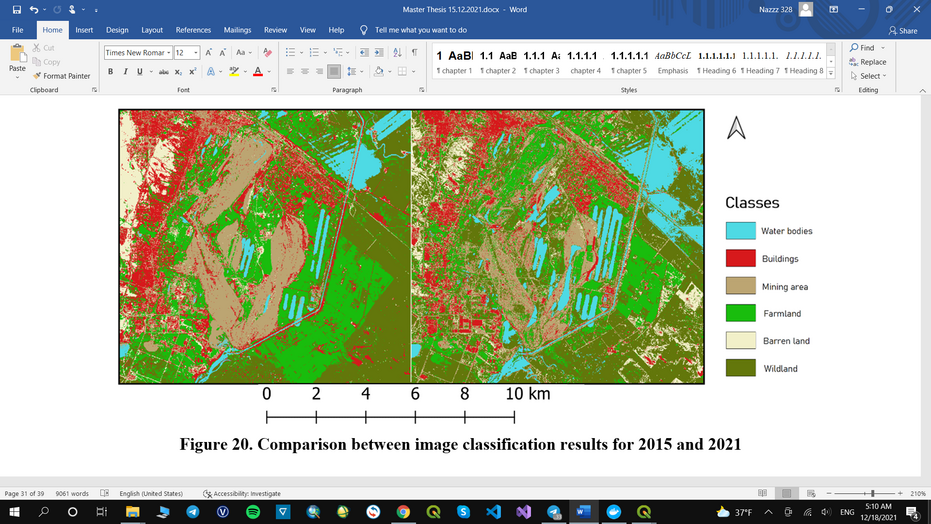The image size is (931, 524).
Task: Click the Tell me what you want to do box
Action: 420,30
